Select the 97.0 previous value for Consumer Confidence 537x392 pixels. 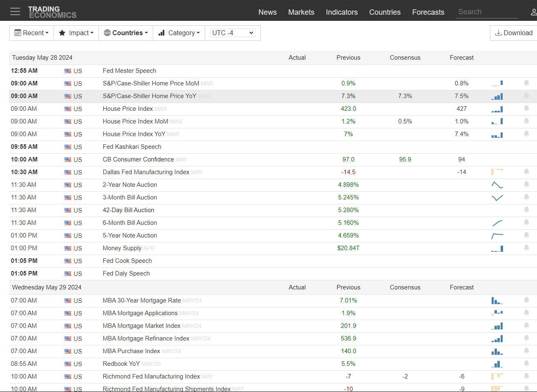[348, 159]
